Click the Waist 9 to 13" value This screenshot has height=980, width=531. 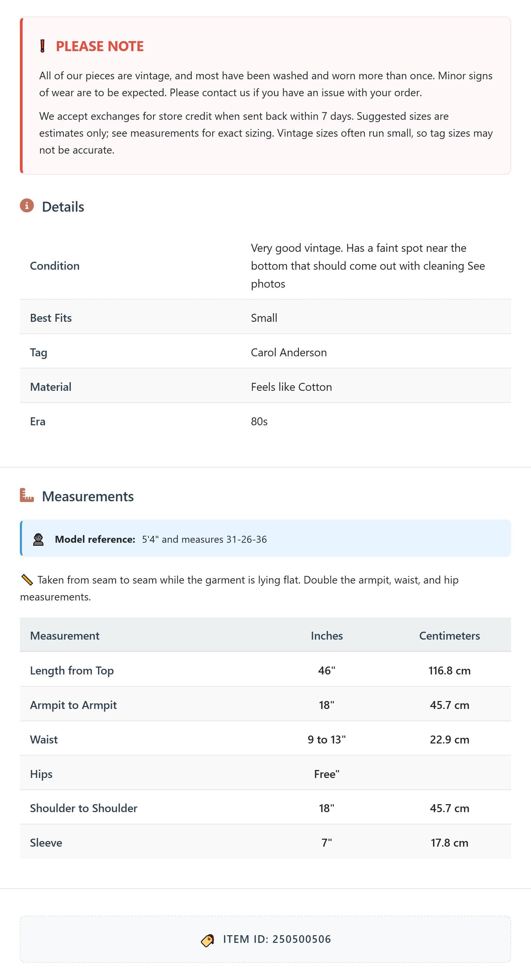(327, 739)
